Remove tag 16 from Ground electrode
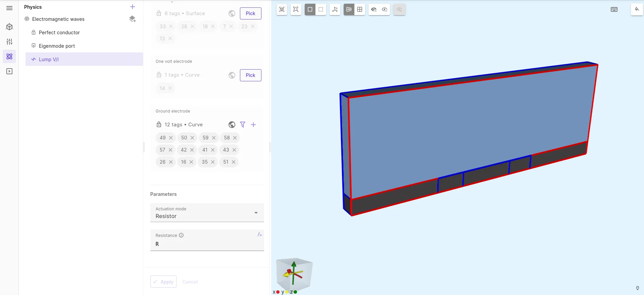 pos(191,162)
